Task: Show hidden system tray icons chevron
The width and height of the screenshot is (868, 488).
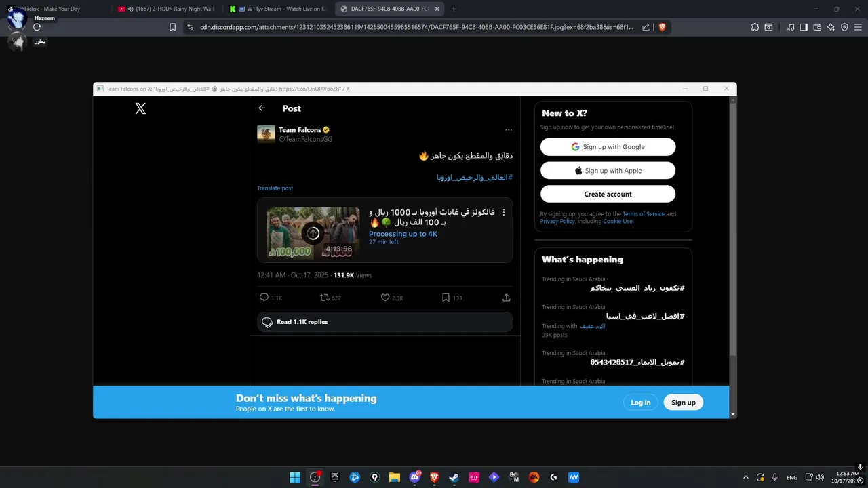Action: click(x=746, y=477)
